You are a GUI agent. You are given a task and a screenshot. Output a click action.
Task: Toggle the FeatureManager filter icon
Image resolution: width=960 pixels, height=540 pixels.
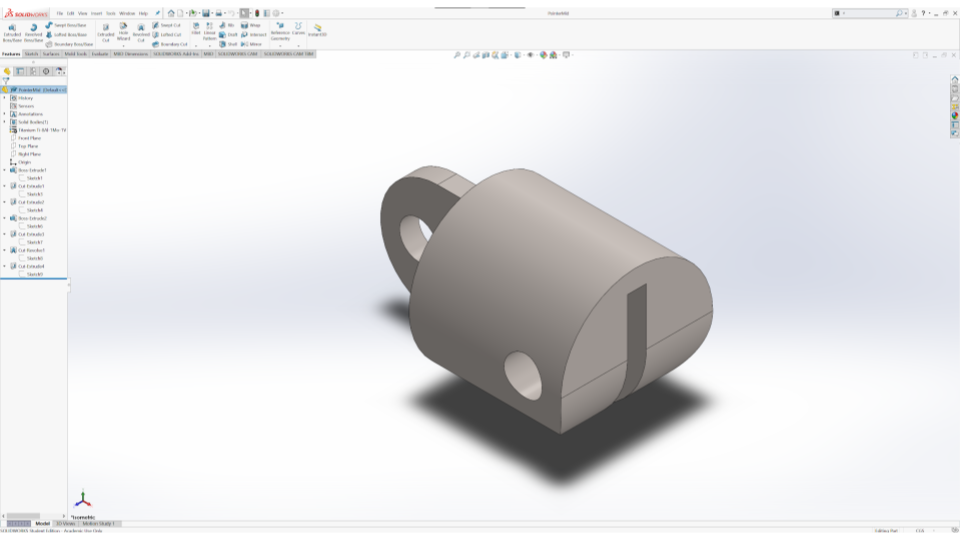[6, 81]
